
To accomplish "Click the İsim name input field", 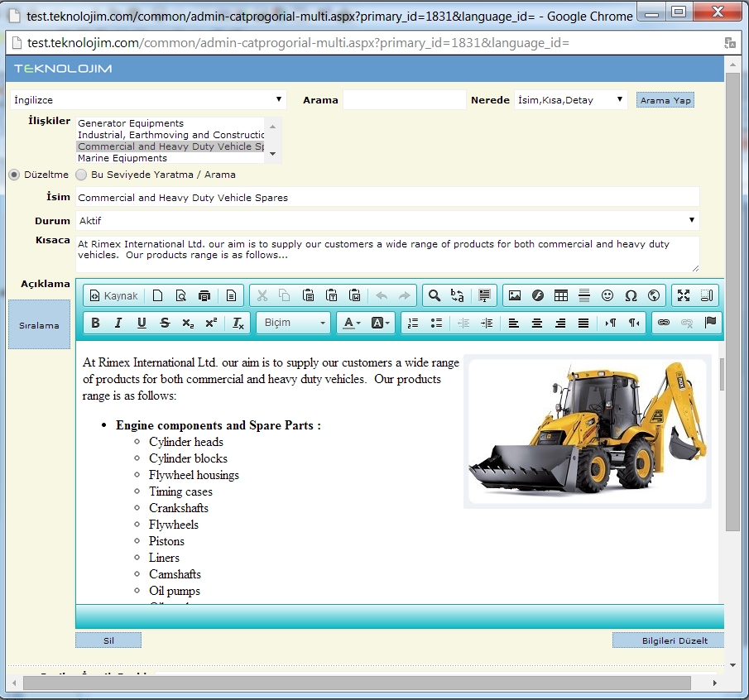I will pos(387,197).
